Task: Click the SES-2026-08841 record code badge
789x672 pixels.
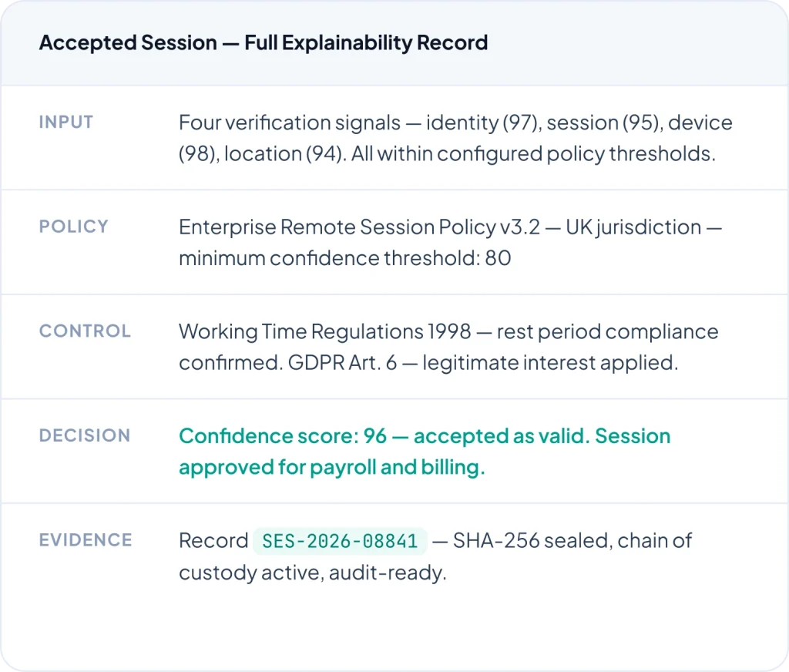Action: pos(340,541)
